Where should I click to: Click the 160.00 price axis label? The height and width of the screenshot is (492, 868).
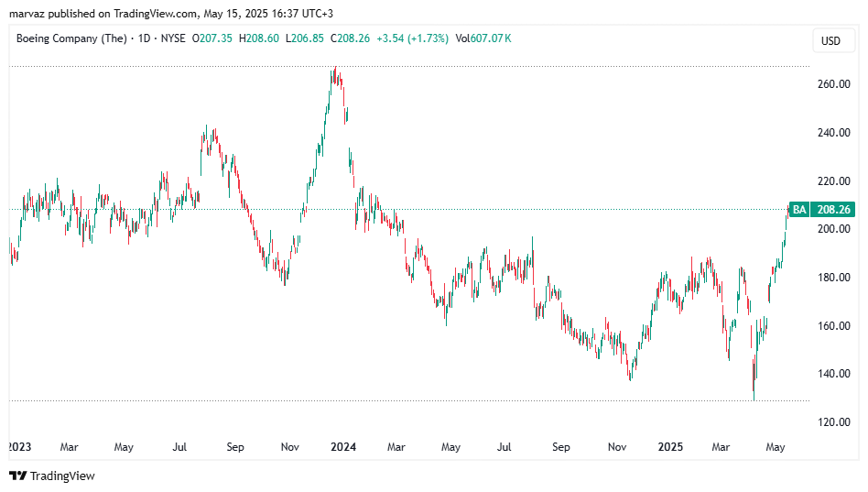pyautogui.click(x=834, y=326)
